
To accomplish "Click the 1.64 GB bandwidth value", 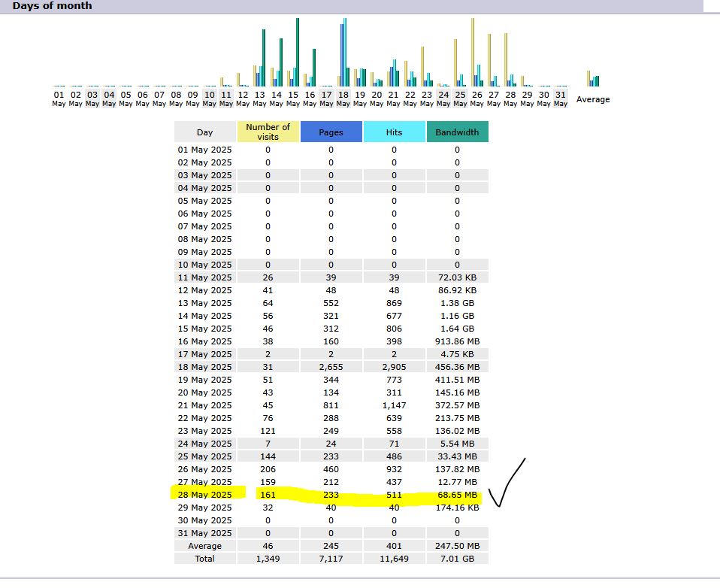I will pos(458,329).
